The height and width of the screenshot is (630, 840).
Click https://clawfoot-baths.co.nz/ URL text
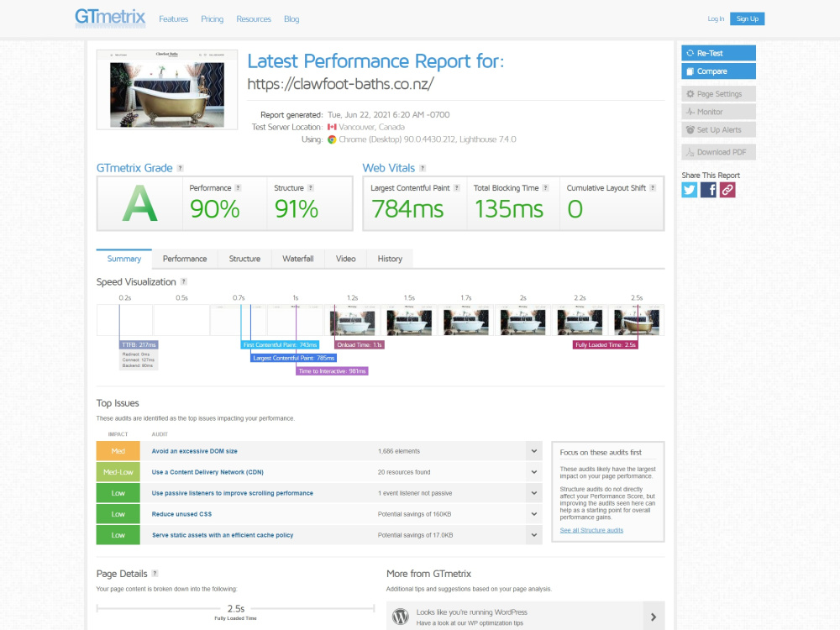[341, 84]
